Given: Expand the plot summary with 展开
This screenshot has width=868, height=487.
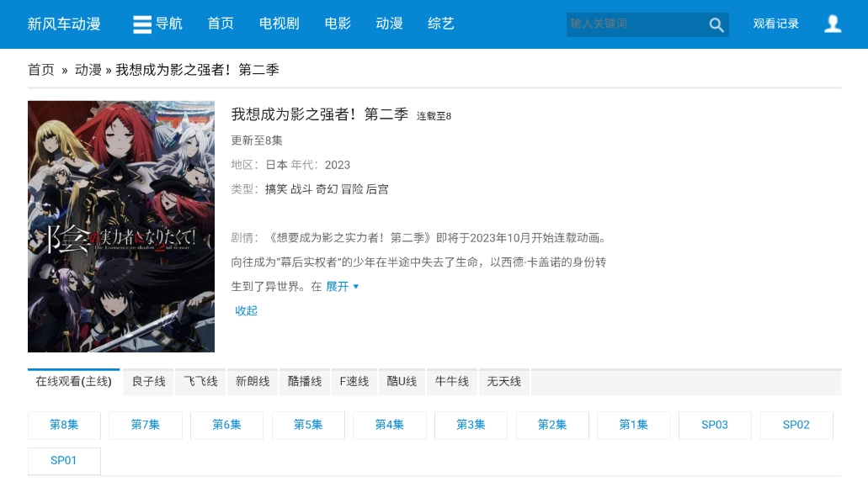Looking at the screenshot, I should tap(342, 287).
